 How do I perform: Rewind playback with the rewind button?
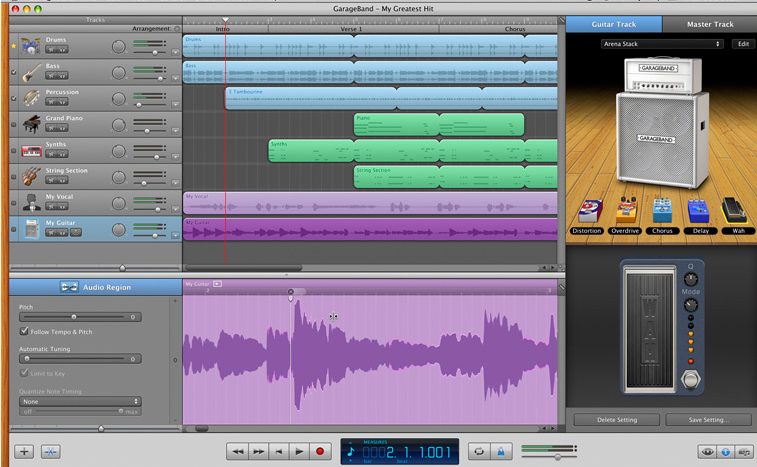(238, 452)
